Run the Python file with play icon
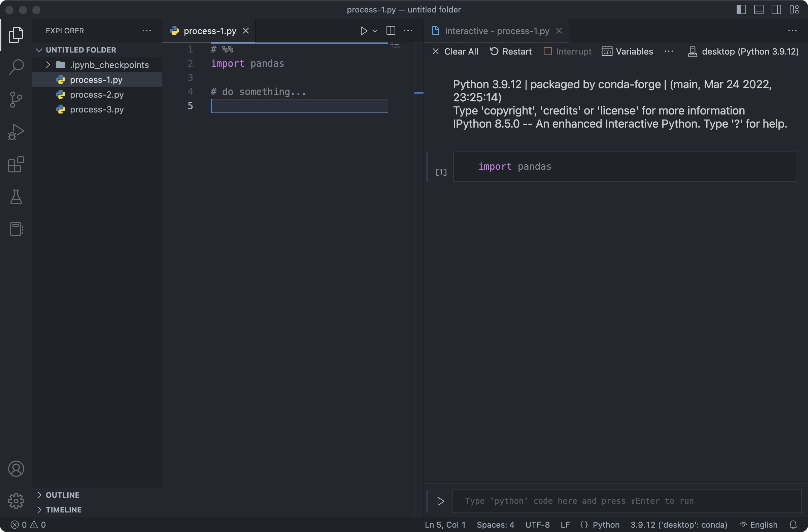 pos(364,31)
